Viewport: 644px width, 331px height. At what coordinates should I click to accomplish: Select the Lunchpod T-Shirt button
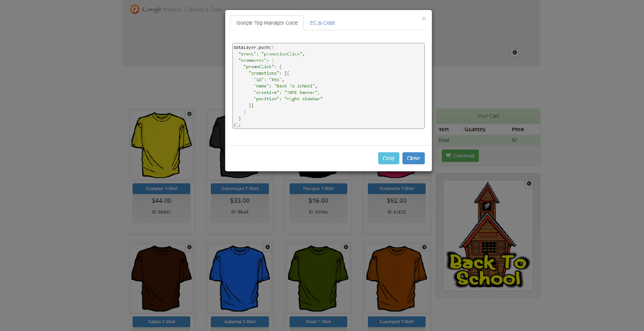coord(396,322)
